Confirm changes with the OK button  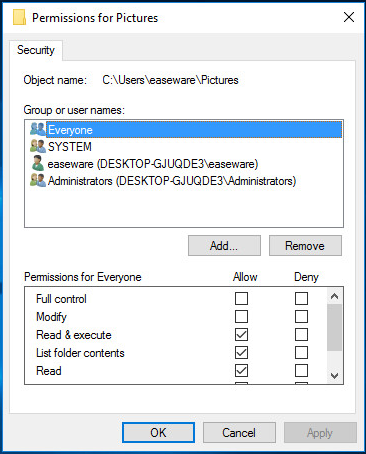[158, 433]
